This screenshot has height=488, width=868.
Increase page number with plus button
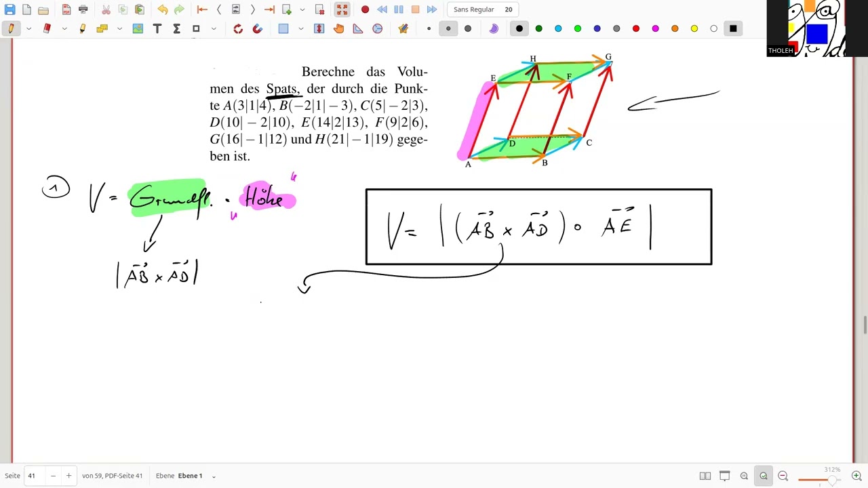click(68, 476)
